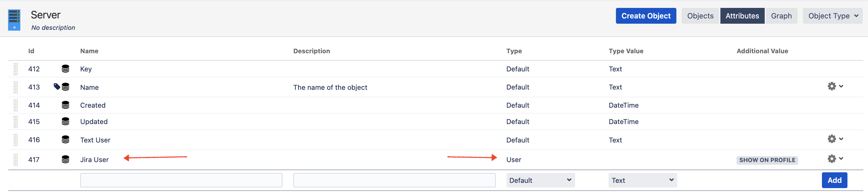Switch to the Objects tab
The width and height of the screenshot is (868, 196).
(700, 16)
